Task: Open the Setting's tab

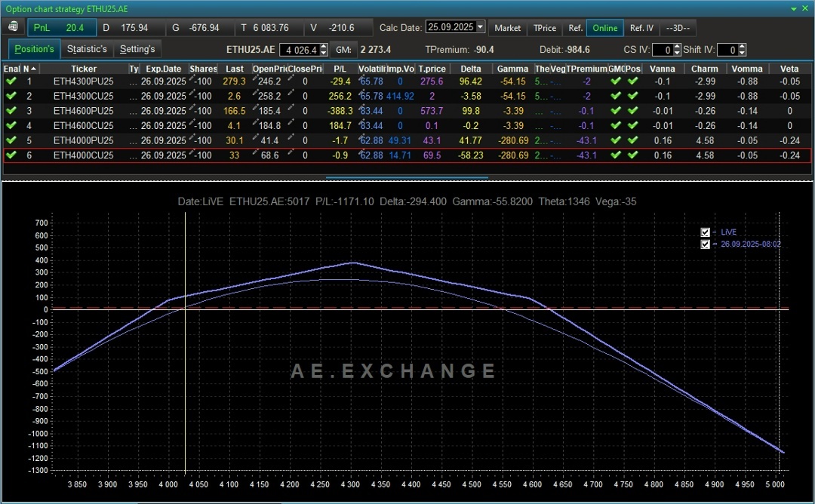Action: pyautogui.click(x=137, y=49)
